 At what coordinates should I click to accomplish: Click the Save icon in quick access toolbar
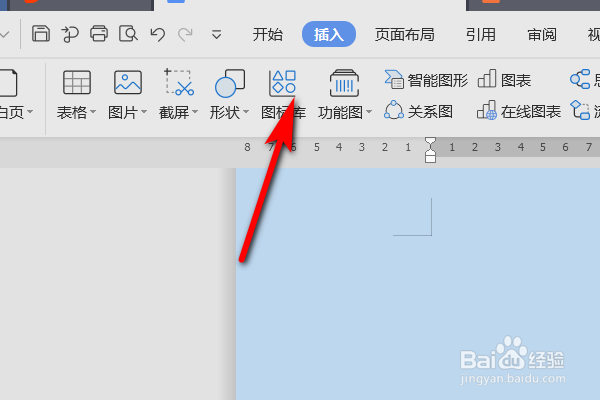point(41,34)
